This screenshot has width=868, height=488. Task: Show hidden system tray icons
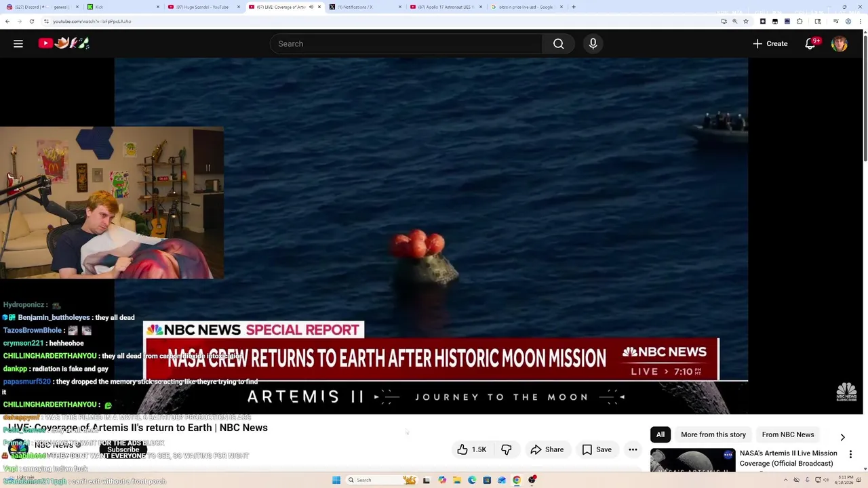(786, 480)
